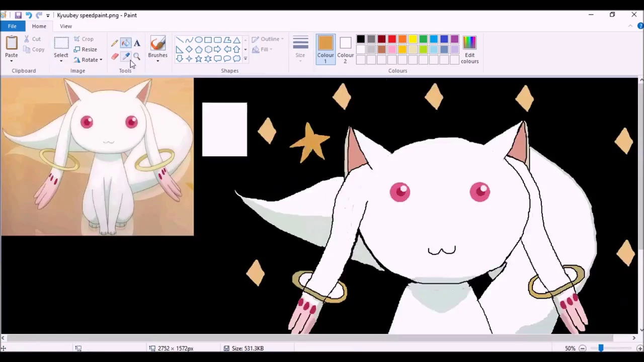Screen dimensions: 644x362
Task: Select the Fill with colour bucket tool
Action: (x=126, y=44)
